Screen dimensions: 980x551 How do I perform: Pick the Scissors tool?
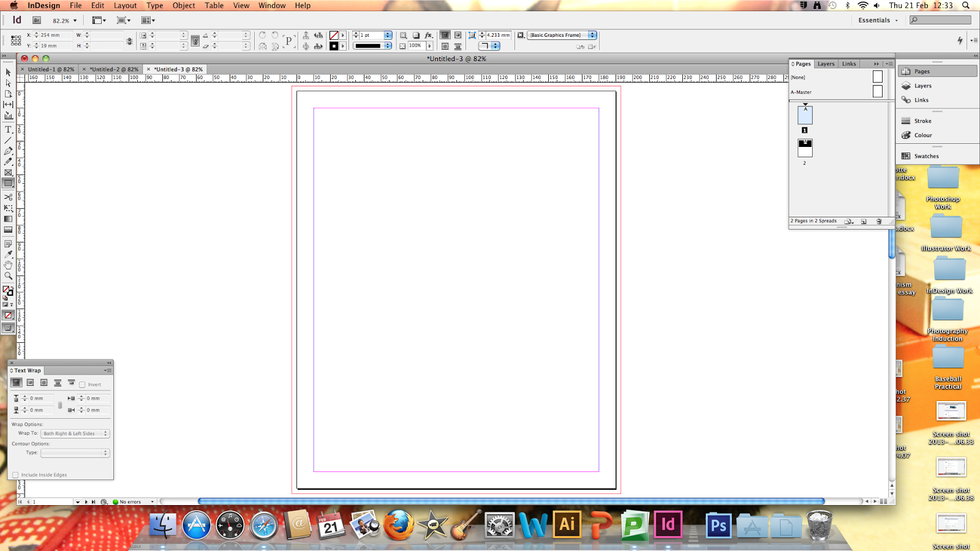point(8,196)
